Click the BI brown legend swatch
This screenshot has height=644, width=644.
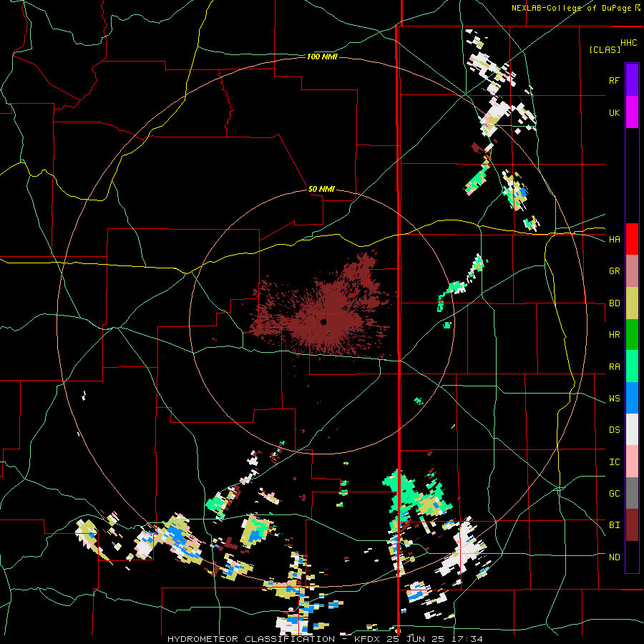click(632, 525)
